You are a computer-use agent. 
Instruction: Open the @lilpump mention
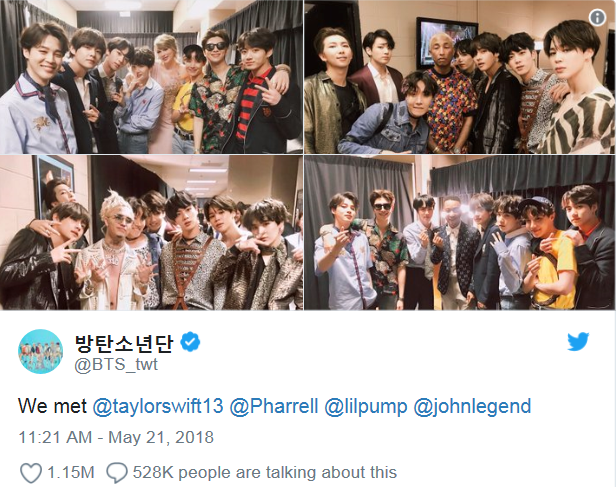click(365, 406)
